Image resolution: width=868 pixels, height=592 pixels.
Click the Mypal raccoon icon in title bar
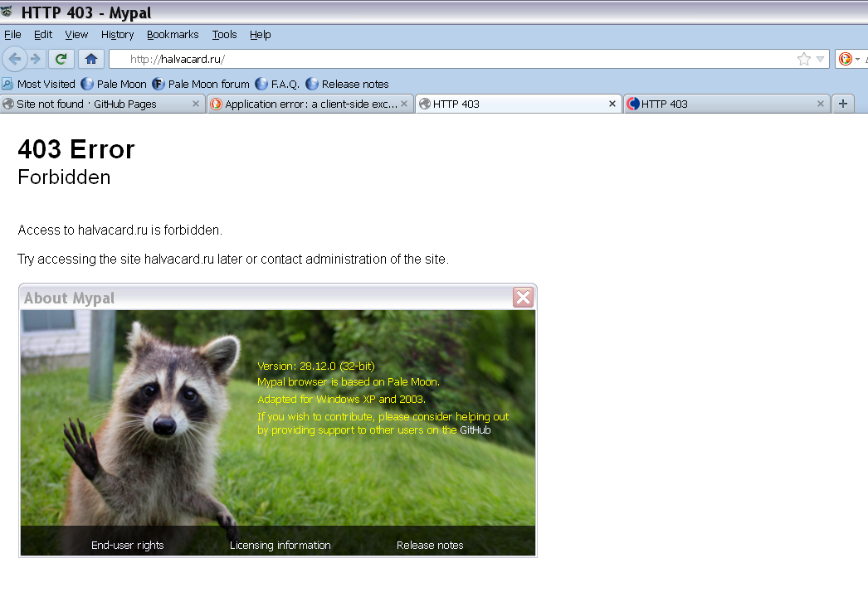7,12
